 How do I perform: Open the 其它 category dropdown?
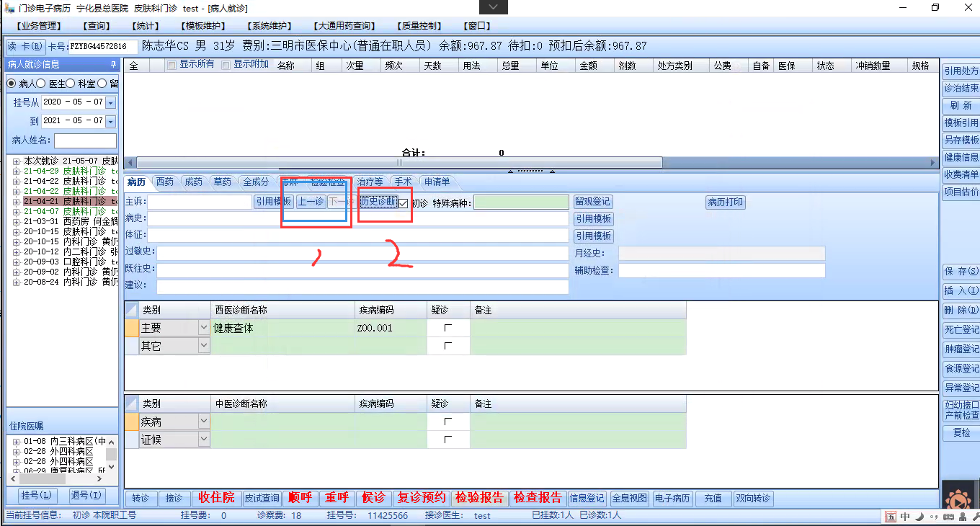204,346
